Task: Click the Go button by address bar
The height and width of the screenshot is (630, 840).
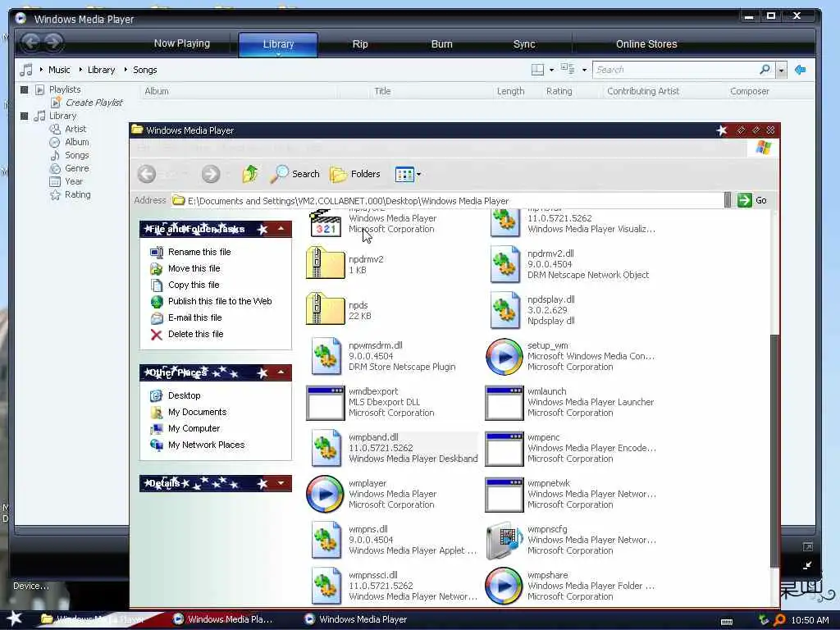Action: [752, 200]
